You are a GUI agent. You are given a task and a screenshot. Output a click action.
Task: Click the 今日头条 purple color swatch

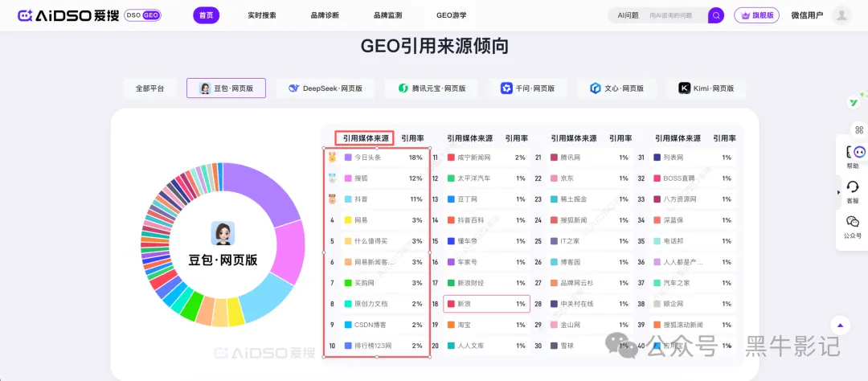pyautogui.click(x=348, y=158)
